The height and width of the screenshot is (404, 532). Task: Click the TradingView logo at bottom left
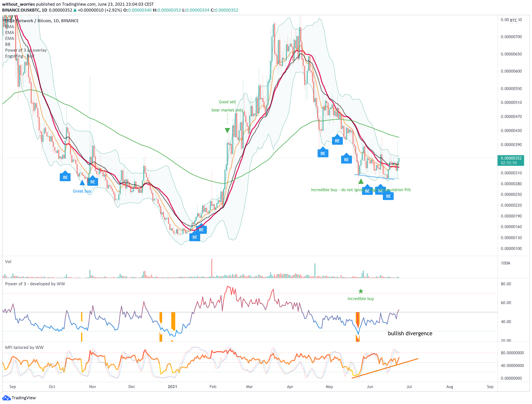click(x=19, y=398)
